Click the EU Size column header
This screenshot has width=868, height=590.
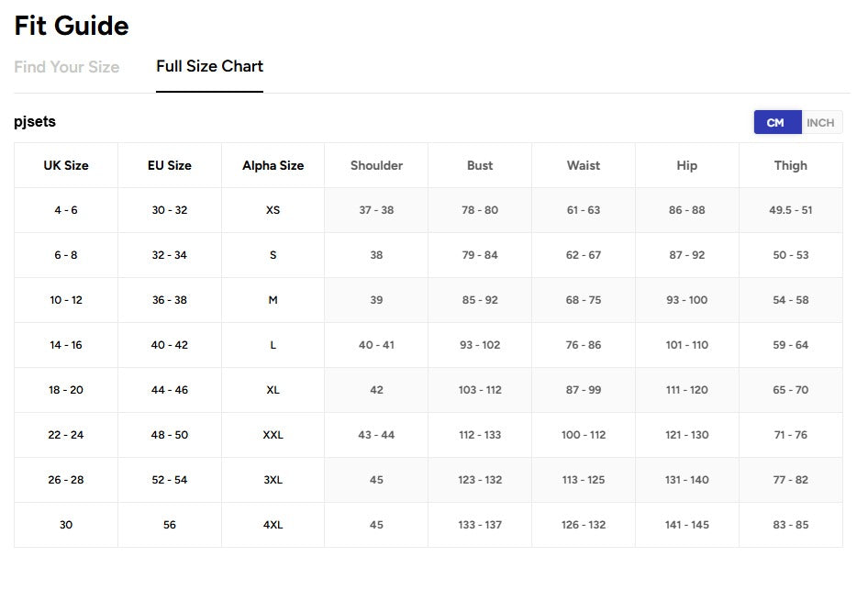click(170, 166)
